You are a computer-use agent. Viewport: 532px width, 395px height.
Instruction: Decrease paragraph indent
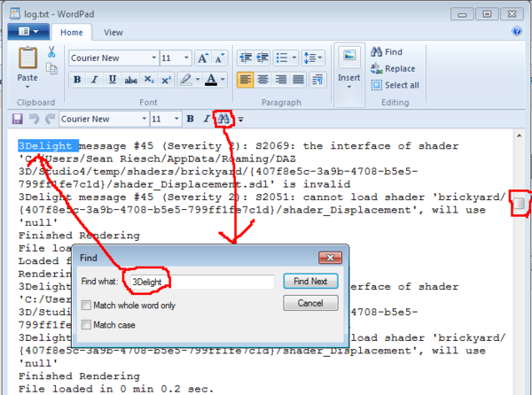(246, 58)
